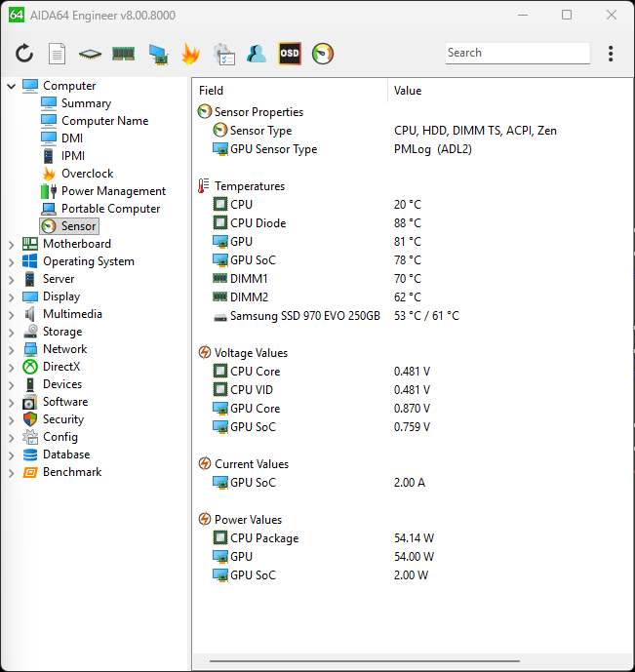635x672 pixels.
Task: Select the IPMI tree item
Action: click(73, 156)
